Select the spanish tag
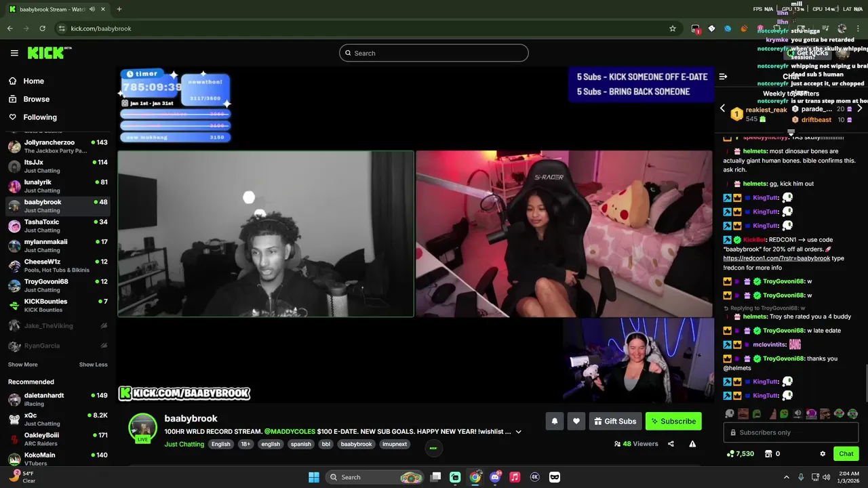The width and height of the screenshot is (868, 488). point(300,444)
